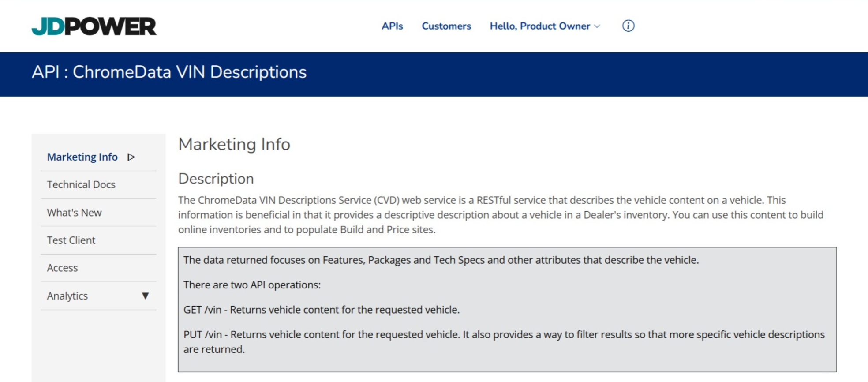
Task: Open the Hello, Product Owner menu
Action: pos(539,26)
